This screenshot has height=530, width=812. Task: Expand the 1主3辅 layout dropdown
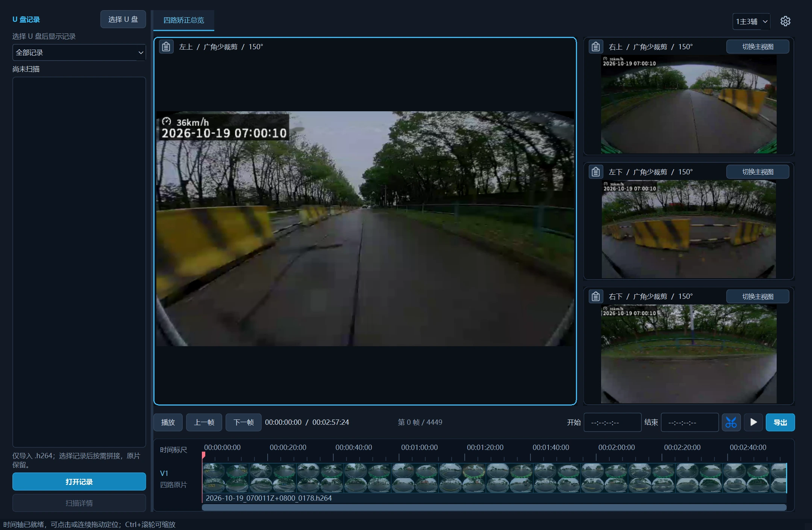[751, 21]
